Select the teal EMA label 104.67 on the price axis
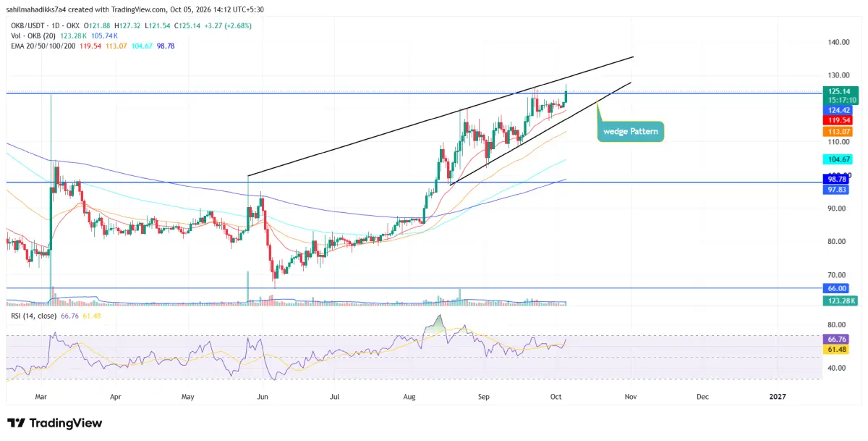868x441 pixels. click(x=838, y=159)
